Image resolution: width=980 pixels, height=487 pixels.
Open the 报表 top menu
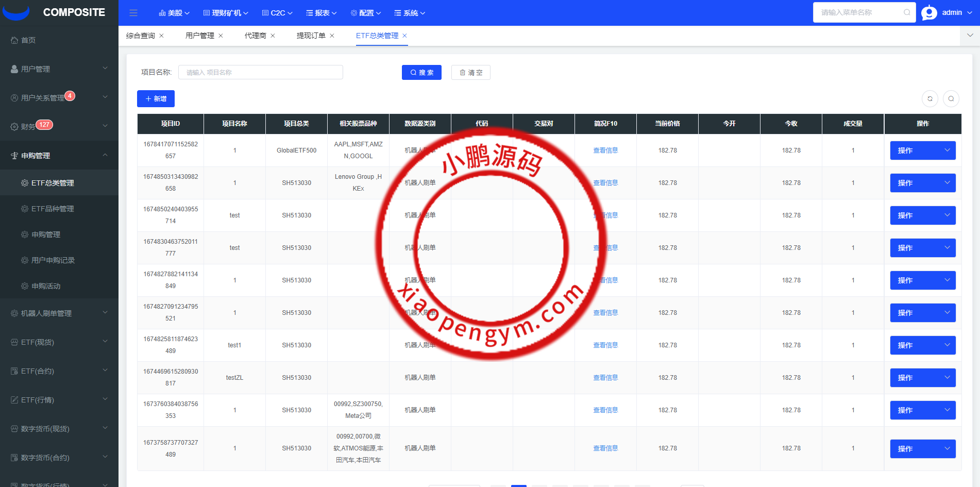tap(322, 13)
